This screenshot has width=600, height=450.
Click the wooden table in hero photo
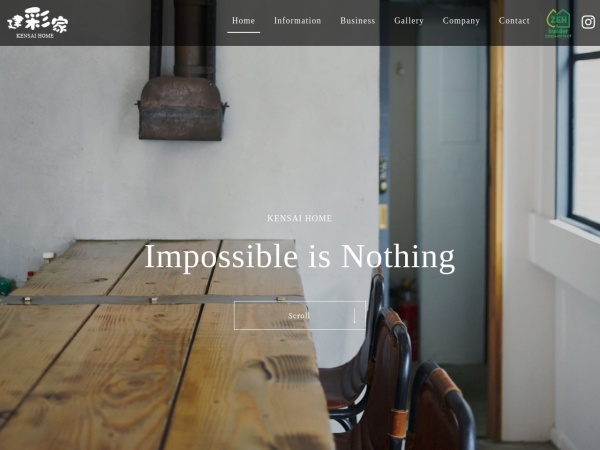coord(161,344)
